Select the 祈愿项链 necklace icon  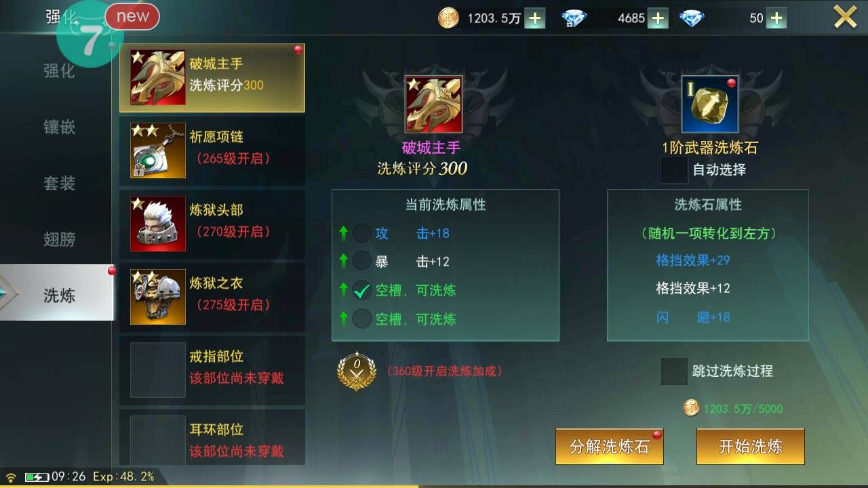tap(158, 150)
